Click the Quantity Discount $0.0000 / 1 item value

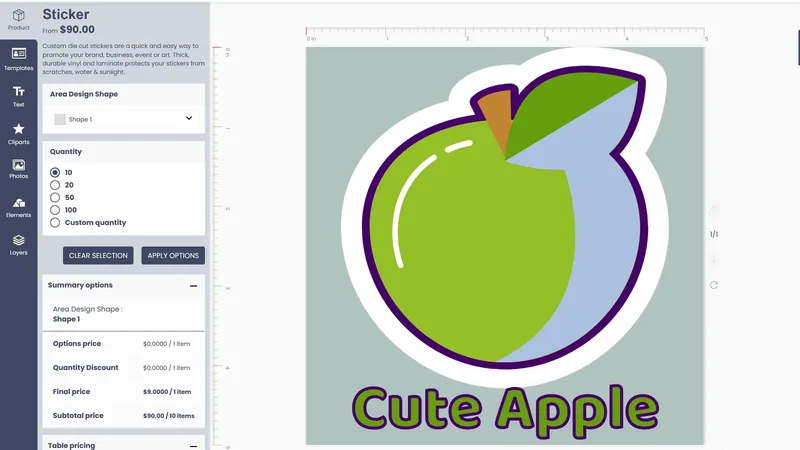click(166, 368)
